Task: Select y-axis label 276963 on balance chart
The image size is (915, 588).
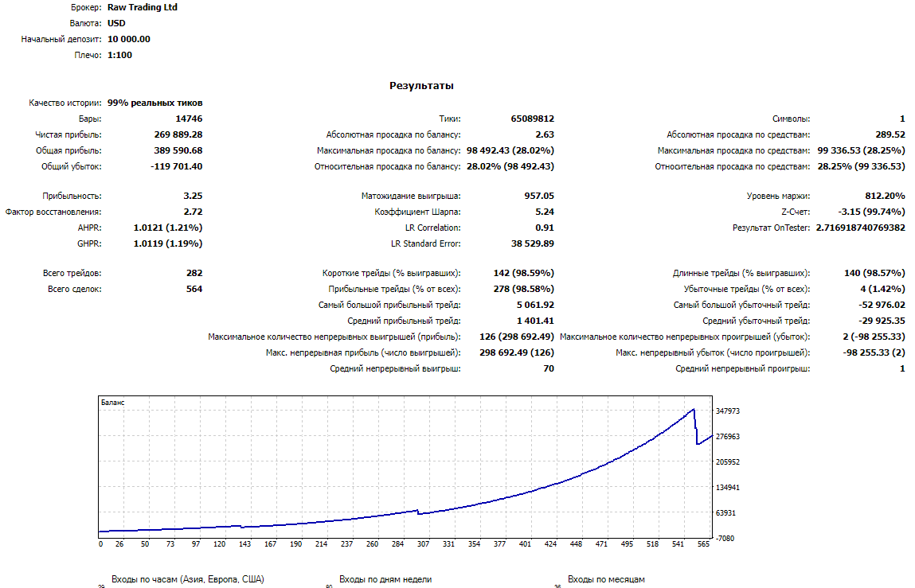Action: pyautogui.click(x=728, y=436)
